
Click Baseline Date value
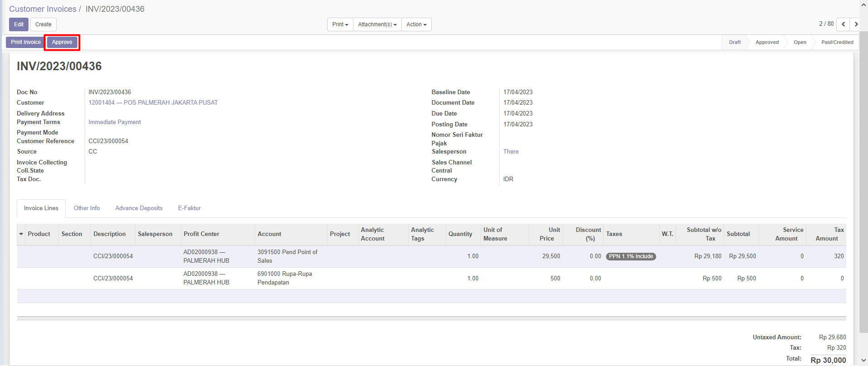tap(518, 92)
